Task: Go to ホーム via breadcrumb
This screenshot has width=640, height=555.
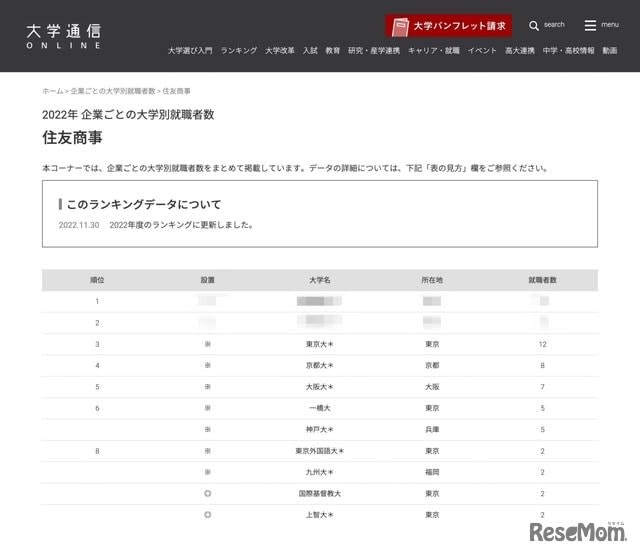Action: pos(53,91)
